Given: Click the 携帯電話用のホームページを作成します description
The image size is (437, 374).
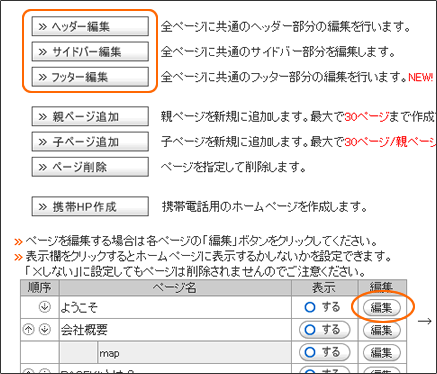Looking at the screenshot, I should pyautogui.click(x=265, y=207).
